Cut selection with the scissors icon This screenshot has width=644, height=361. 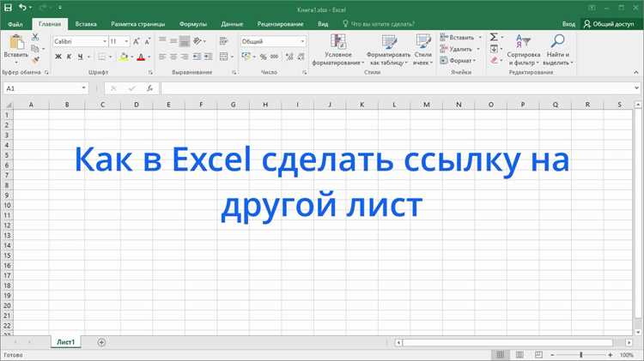35,38
